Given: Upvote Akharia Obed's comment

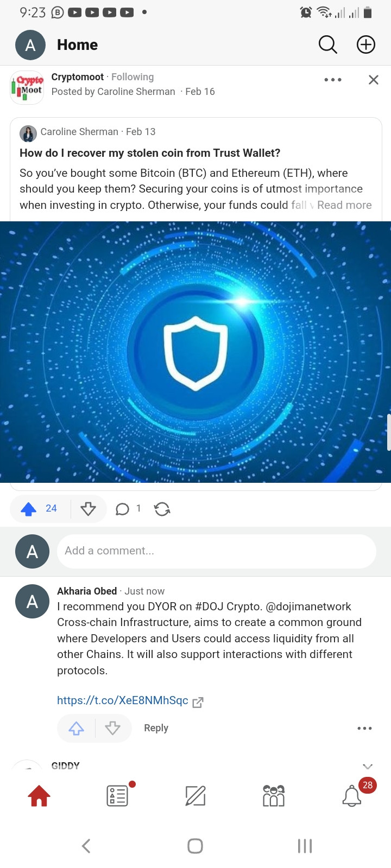Looking at the screenshot, I should pos(76,728).
